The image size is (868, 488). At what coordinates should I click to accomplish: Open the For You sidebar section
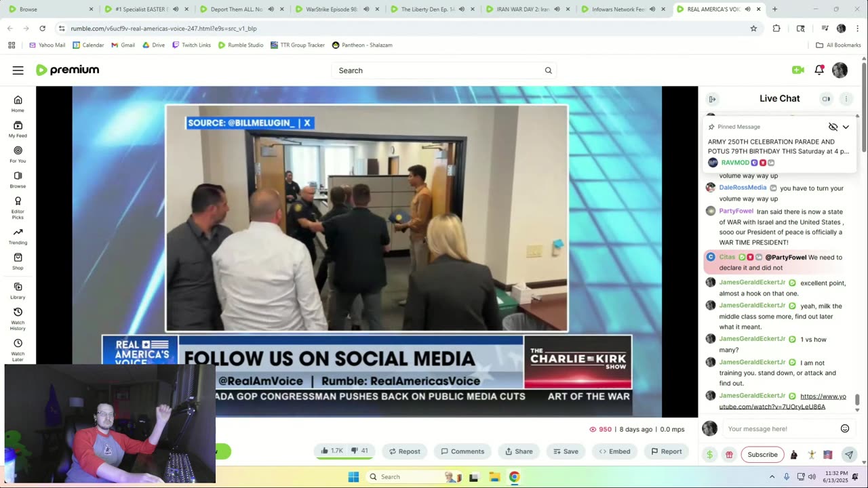[x=18, y=155]
